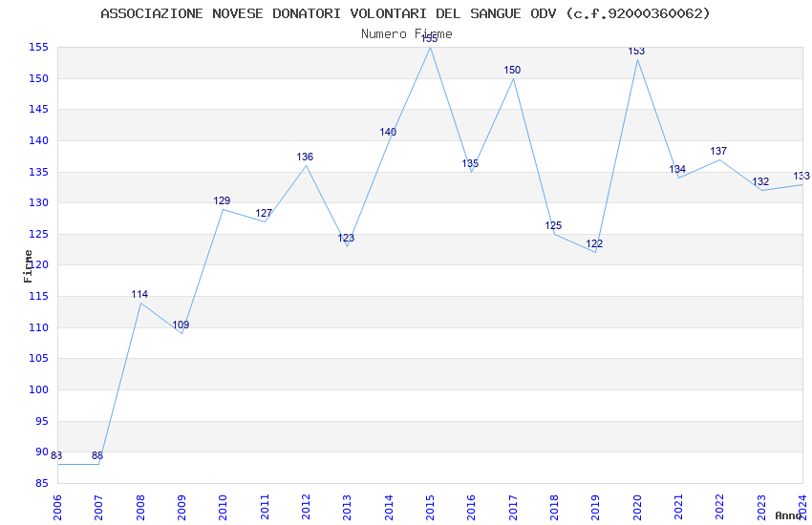Click the x-axis year label 2010

[x=223, y=507]
